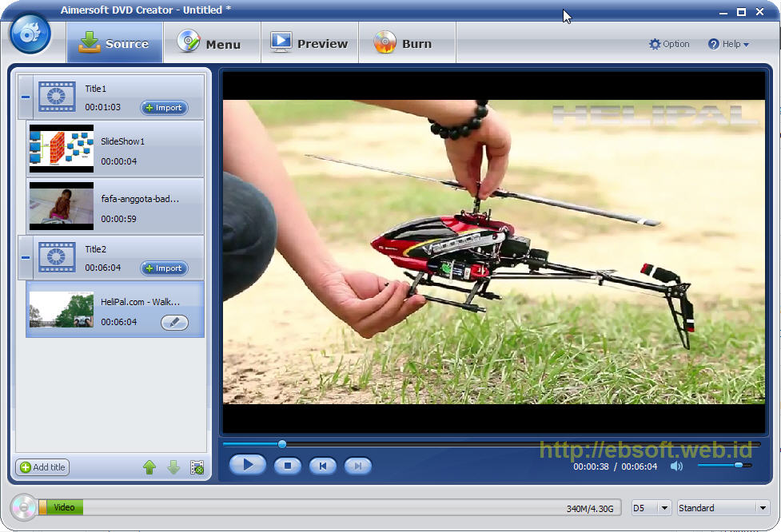Image resolution: width=781 pixels, height=532 pixels.
Task: Jump to previous clip
Action: click(323, 466)
